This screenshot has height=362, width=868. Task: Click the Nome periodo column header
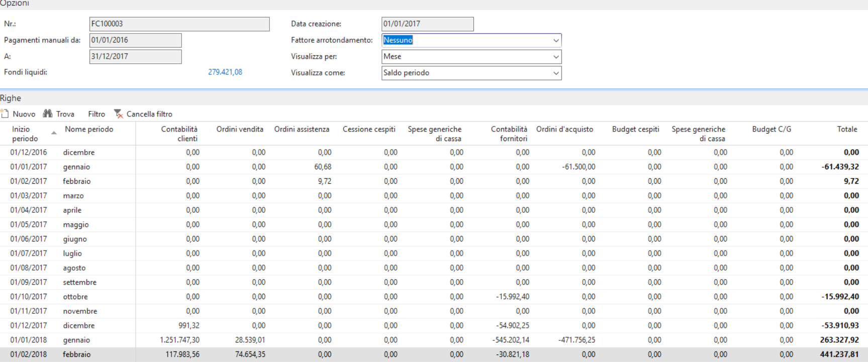point(89,129)
